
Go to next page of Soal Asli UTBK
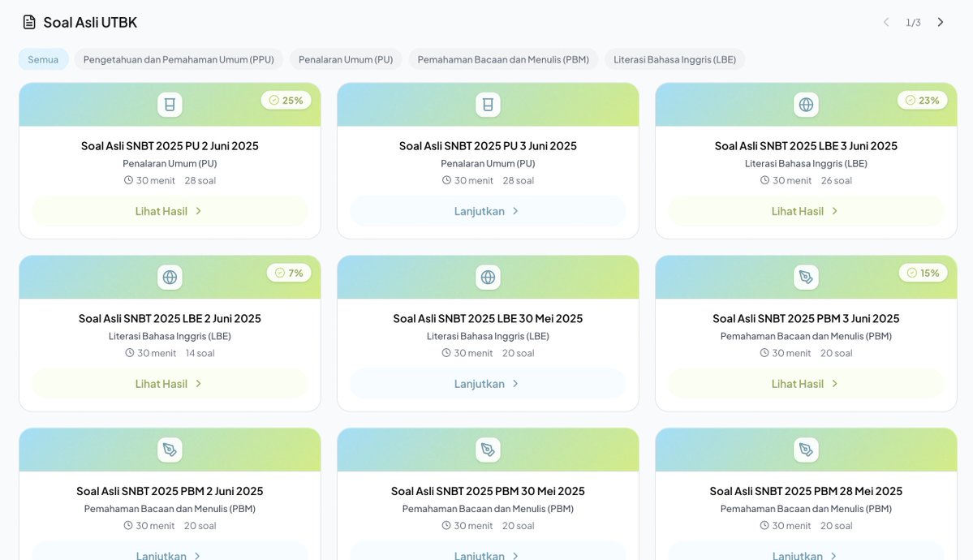click(940, 23)
